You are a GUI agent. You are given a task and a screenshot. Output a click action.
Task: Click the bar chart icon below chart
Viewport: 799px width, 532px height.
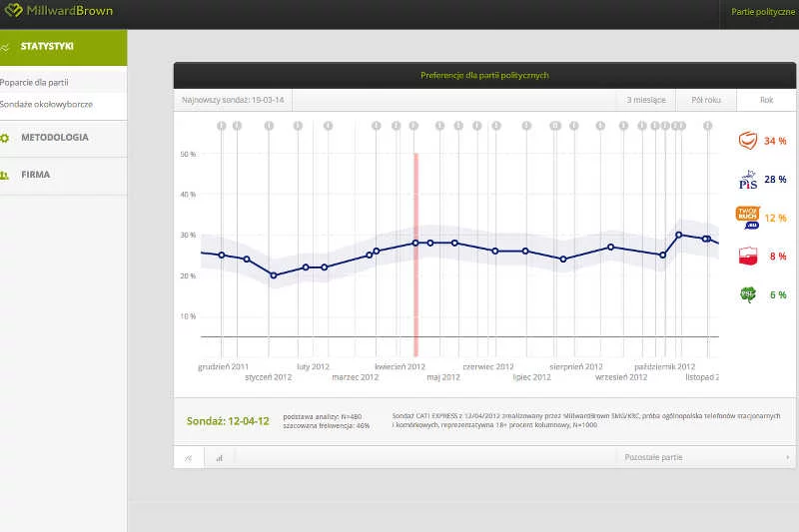click(220, 458)
